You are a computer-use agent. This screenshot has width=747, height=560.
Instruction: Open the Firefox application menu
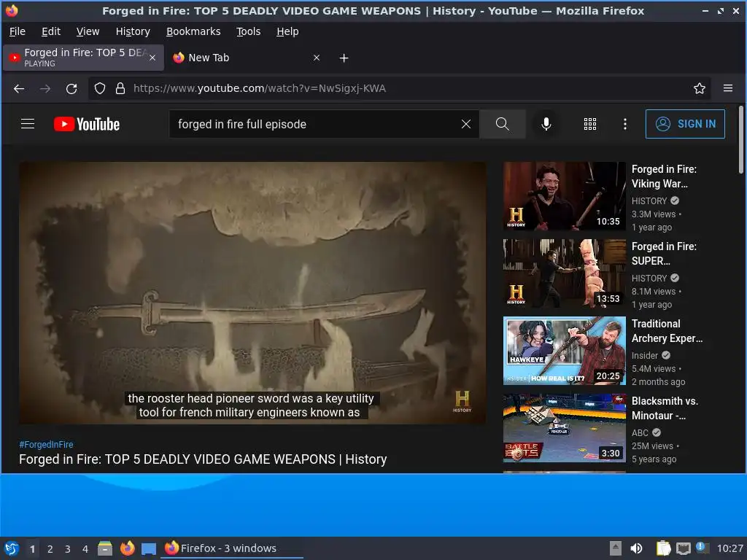click(728, 88)
